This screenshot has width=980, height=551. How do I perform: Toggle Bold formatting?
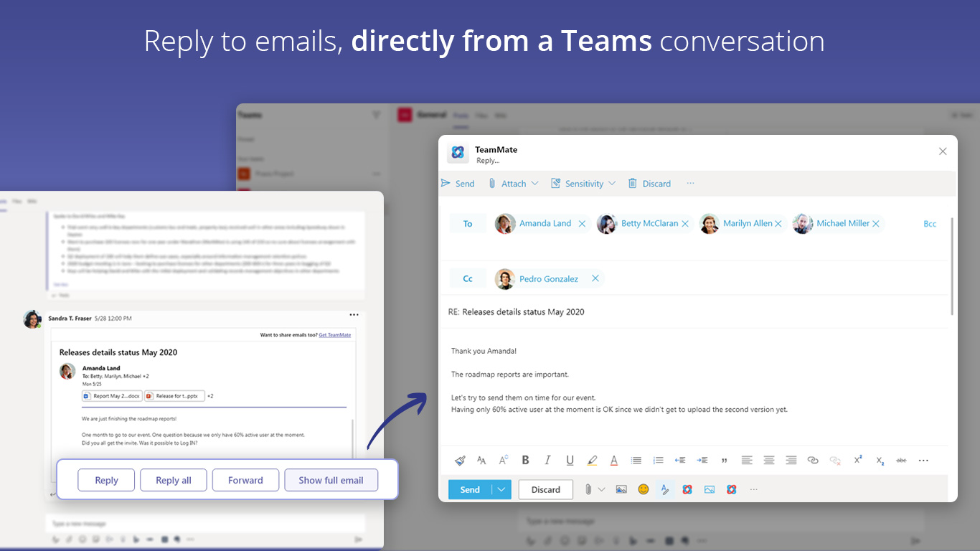[x=525, y=460]
